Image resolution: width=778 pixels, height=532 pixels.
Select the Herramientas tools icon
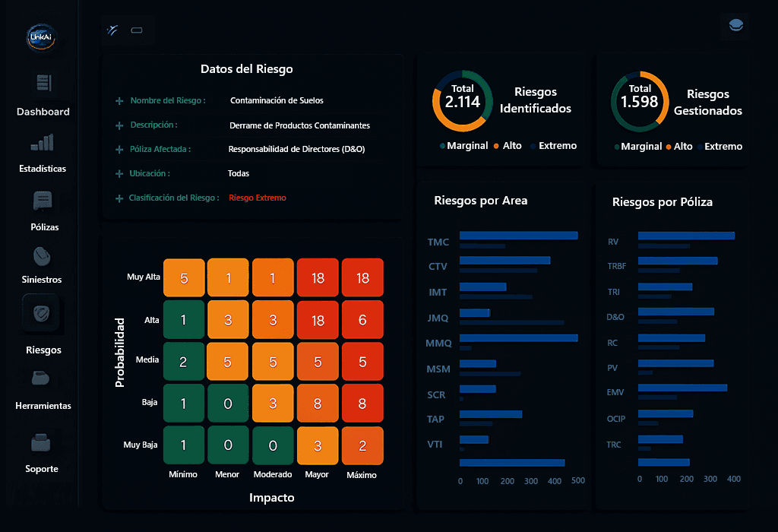[x=42, y=378]
